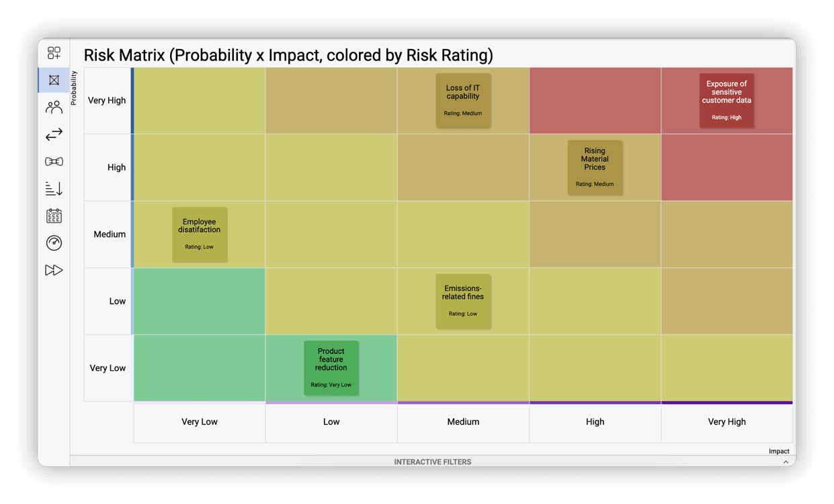The width and height of the screenshot is (834, 504).
Task: Select the risk matrix view icon
Action: pyautogui.click(x=54, y=81)
